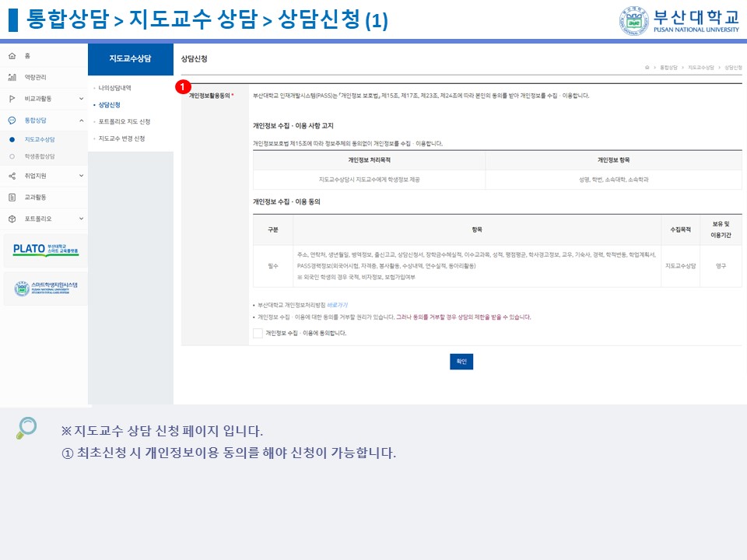Click the 역량관리 bar chart icon
This screenshot has width=747, height=560.
pyautogui.click(x=12, y=77)
